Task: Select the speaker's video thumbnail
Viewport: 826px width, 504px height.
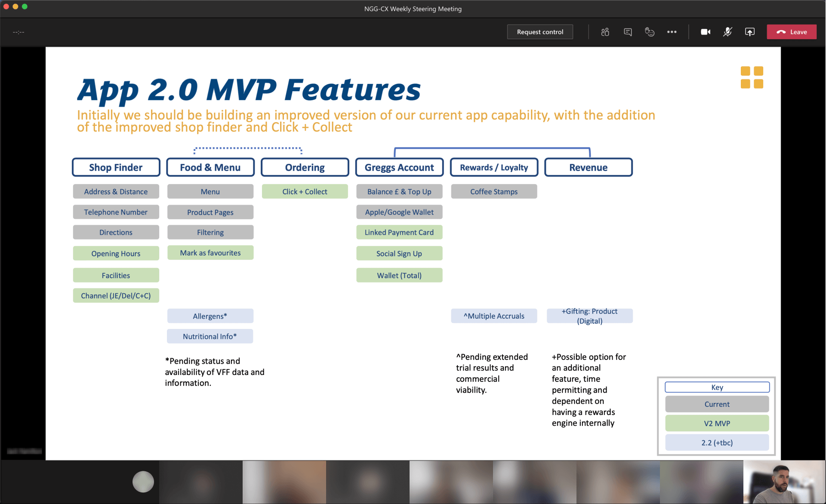Action: point(784,482)
